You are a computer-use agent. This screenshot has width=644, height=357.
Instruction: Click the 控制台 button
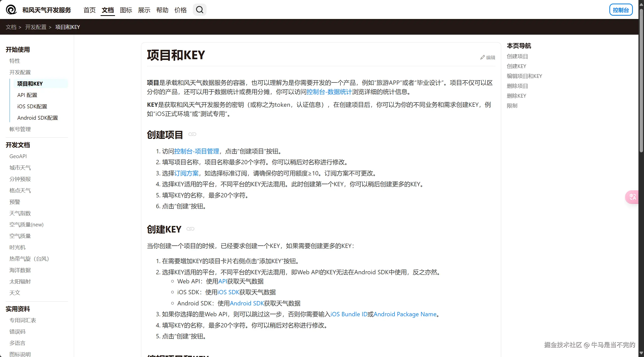(621, 10)
